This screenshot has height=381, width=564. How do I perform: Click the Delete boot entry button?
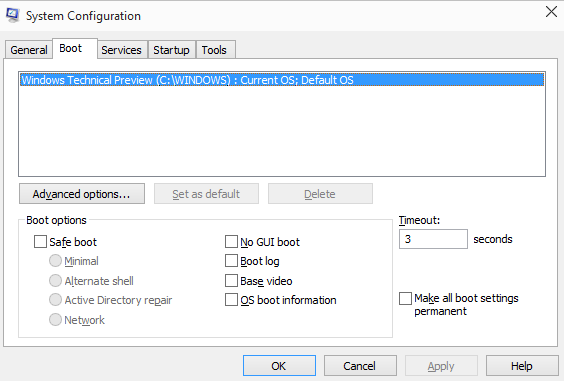pyautogui.click(x=320, y=194)
